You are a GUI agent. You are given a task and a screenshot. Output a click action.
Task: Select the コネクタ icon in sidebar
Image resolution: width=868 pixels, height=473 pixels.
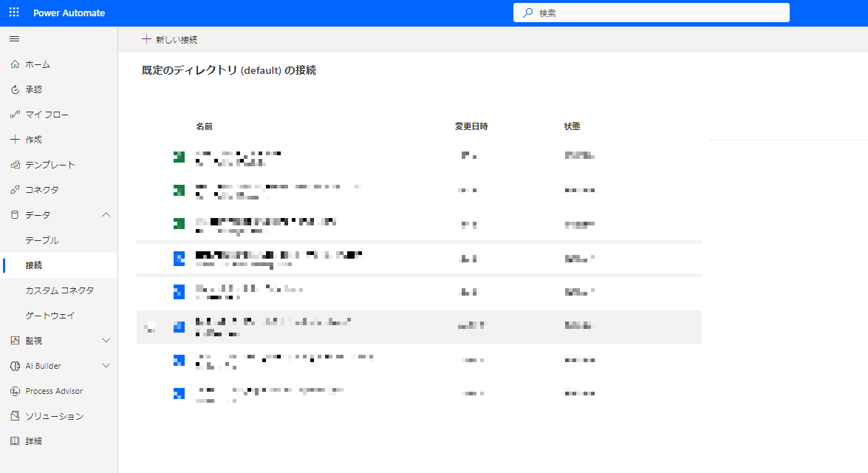[x=15, y=189]
